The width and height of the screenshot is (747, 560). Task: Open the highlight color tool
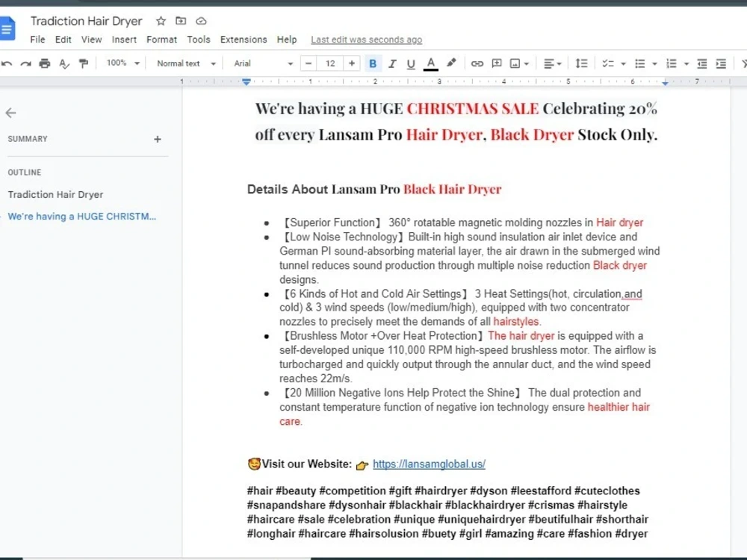450,63
